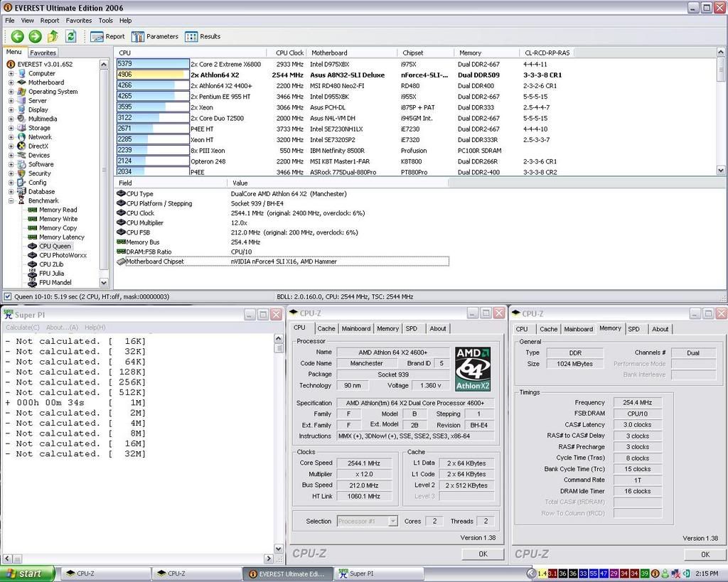The width and height of the screenshot is (728, 582).
Task: Expand the Display tree node
Action: [11, 110]
